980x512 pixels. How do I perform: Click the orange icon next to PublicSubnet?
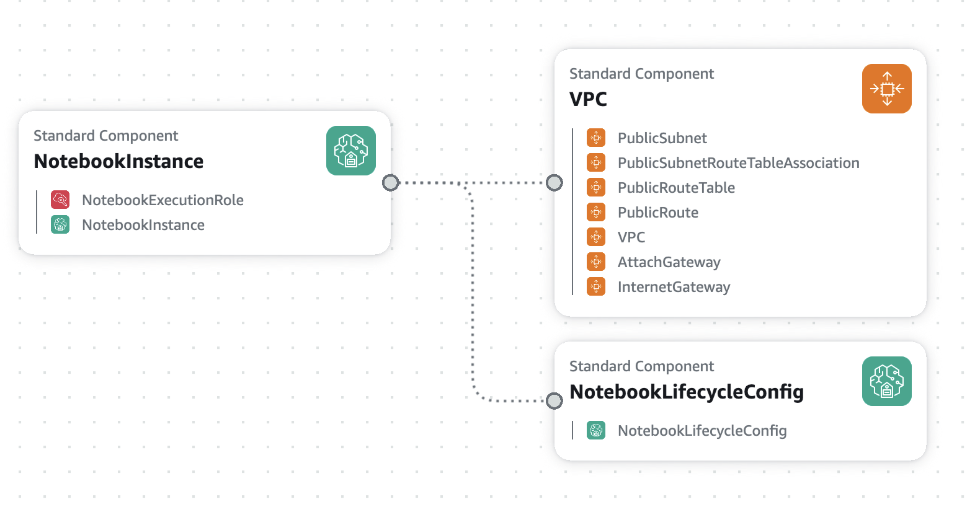tap(596, 138)
